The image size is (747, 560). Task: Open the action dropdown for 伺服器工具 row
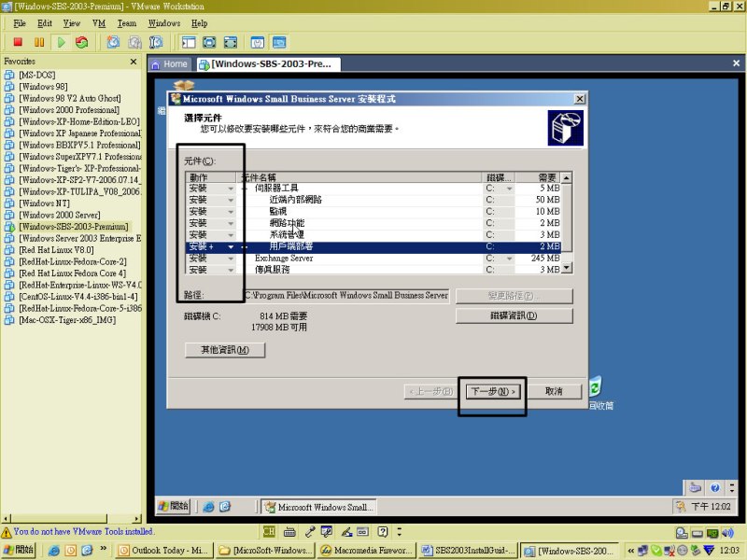coord(231,189)
